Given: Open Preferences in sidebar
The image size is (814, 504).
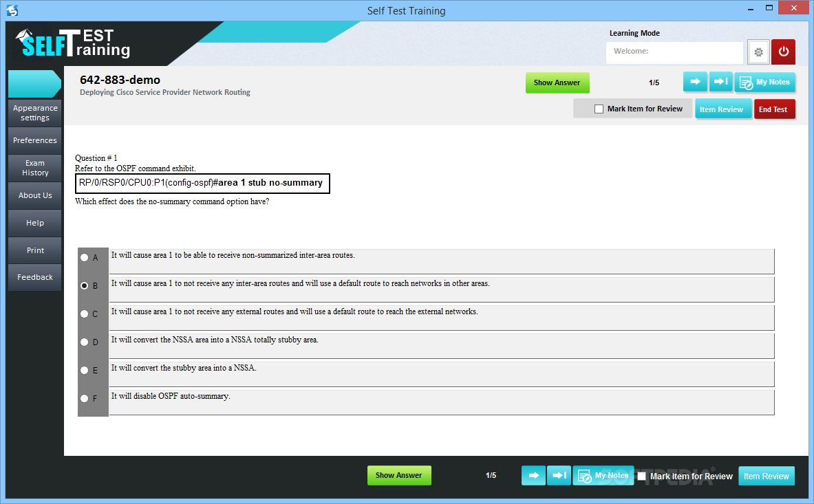Looking at the screenshot, I should click(x=35, y=140).
